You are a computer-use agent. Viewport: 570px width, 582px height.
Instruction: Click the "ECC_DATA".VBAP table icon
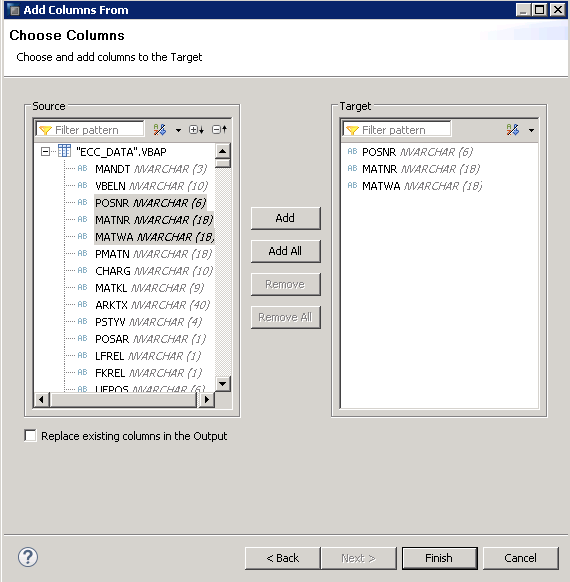click(64, 151)
